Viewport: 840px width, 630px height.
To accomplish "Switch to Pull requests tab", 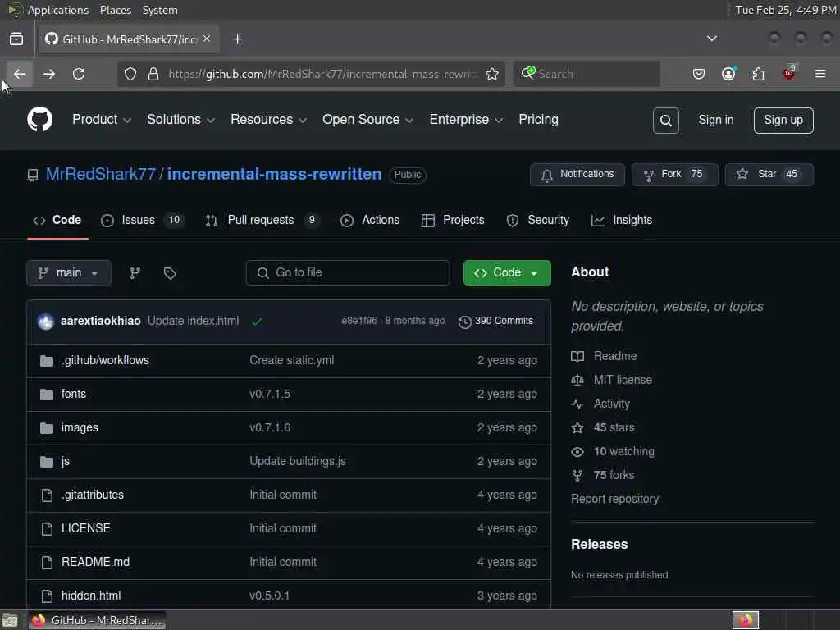I will (x=263, y=220).
